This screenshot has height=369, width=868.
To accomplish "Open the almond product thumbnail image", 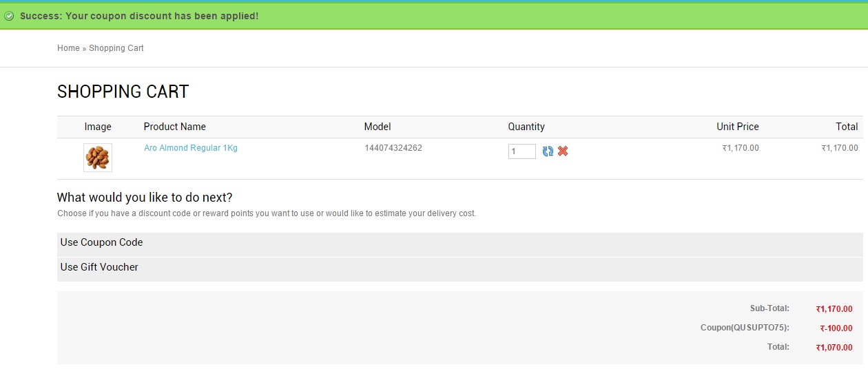I will click(x=97, y=158).
